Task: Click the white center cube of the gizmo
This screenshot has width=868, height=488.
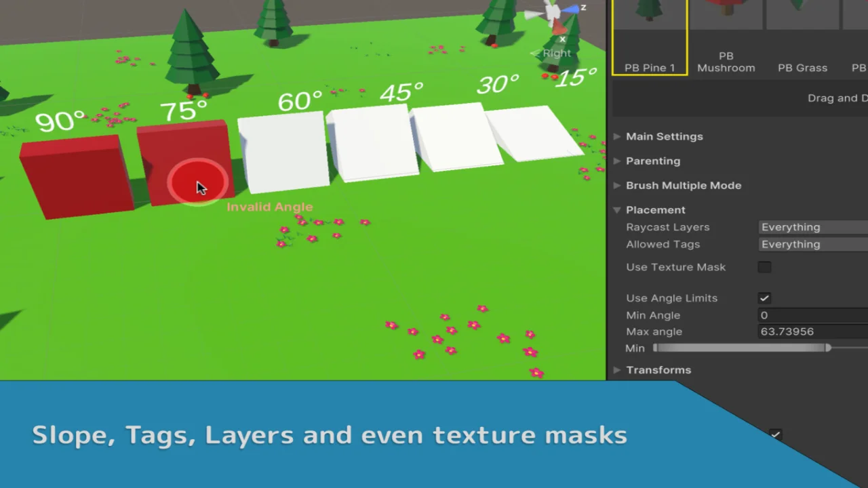Action: click(554, 12)
